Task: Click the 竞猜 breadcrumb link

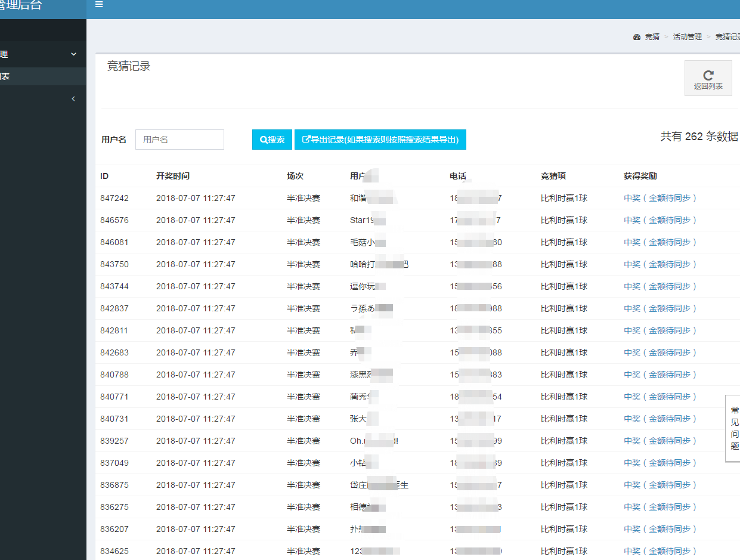Action: (x=652, y=36)
